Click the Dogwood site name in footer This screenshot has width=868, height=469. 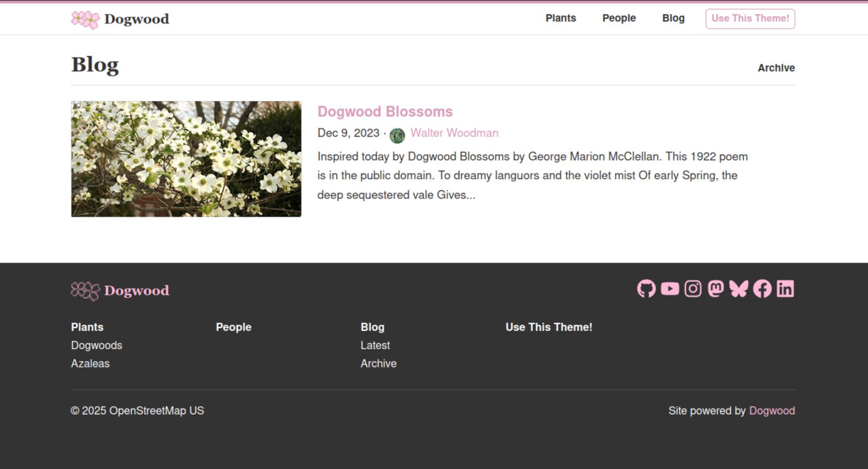tap(137, 291)
